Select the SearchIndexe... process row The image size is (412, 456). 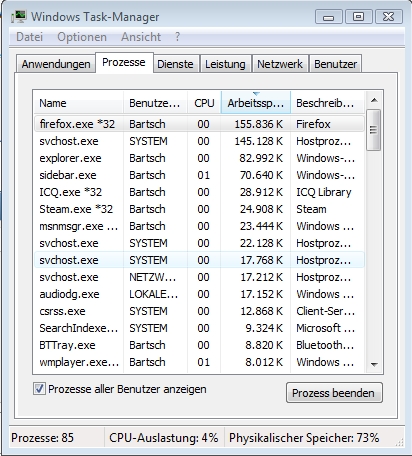[199, 328]
